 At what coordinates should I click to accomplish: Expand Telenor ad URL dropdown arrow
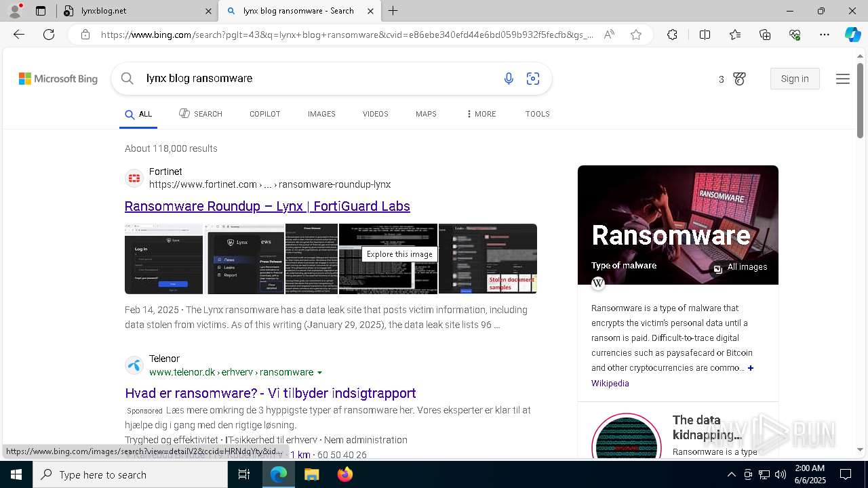(319, 373)
